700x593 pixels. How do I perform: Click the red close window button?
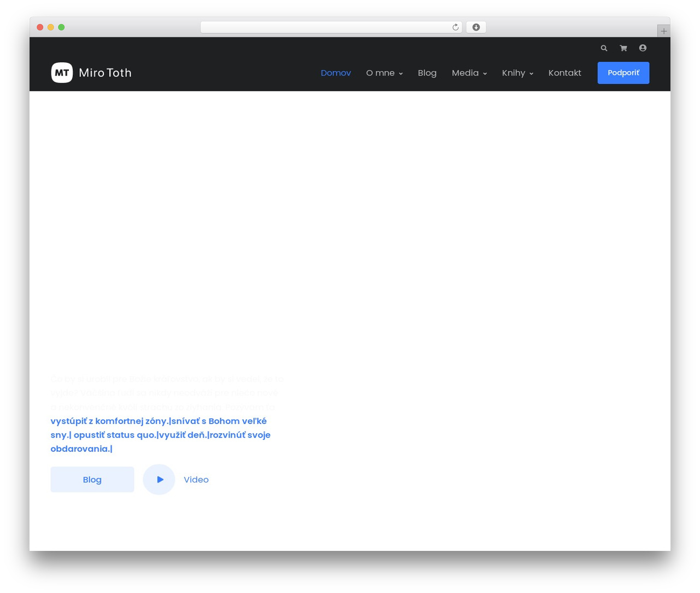coord(40,27)
